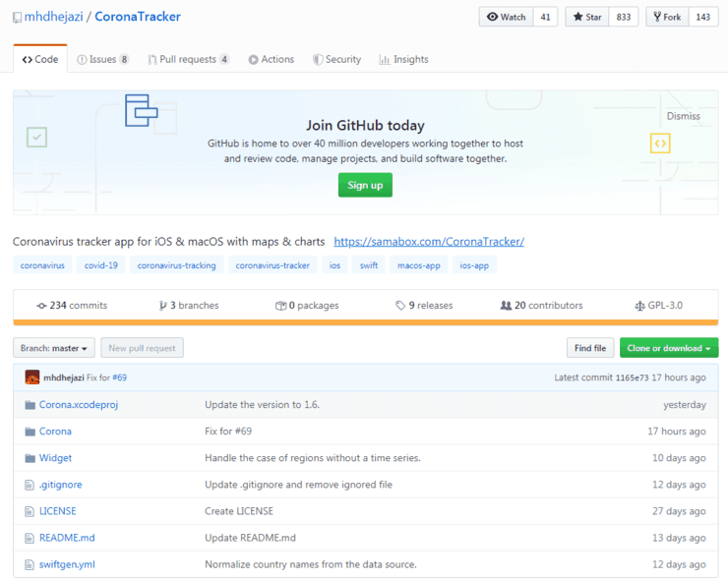Click the Corona folder icon
Viewport: 728px width, 580px height.
[30, 432]
